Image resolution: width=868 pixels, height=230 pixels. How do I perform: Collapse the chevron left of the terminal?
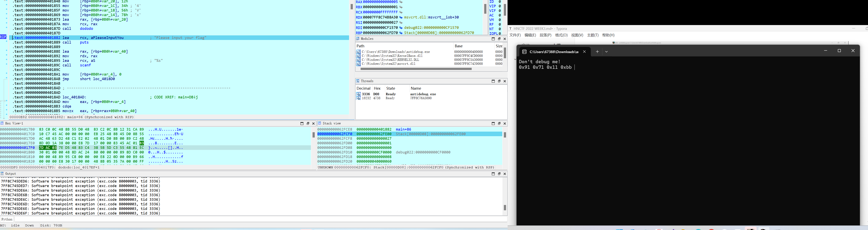pos(515,59)
